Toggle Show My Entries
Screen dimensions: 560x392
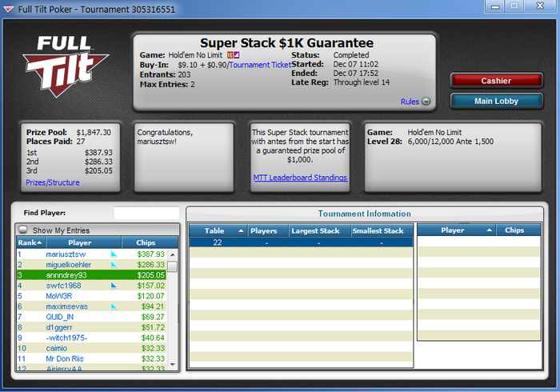tap(23, 230)
